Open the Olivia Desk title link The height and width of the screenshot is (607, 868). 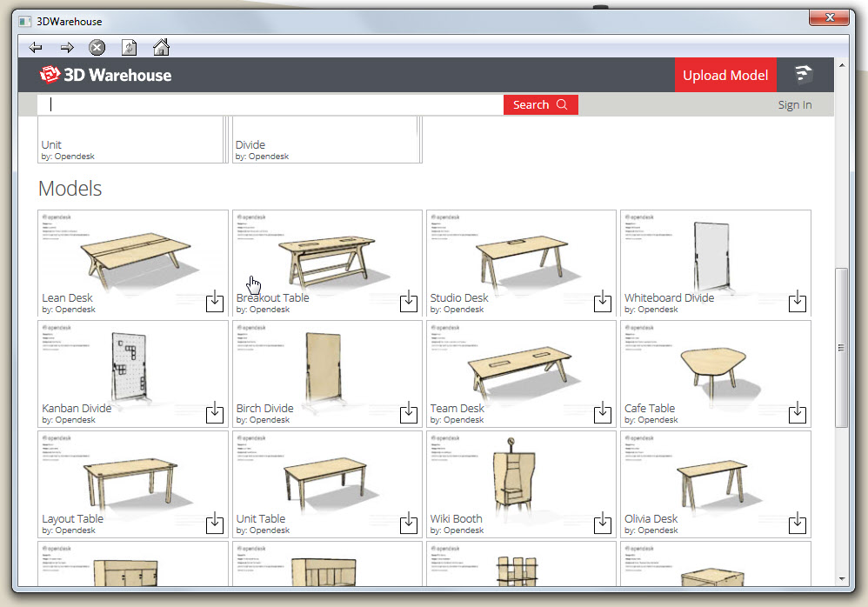[651, 519]
